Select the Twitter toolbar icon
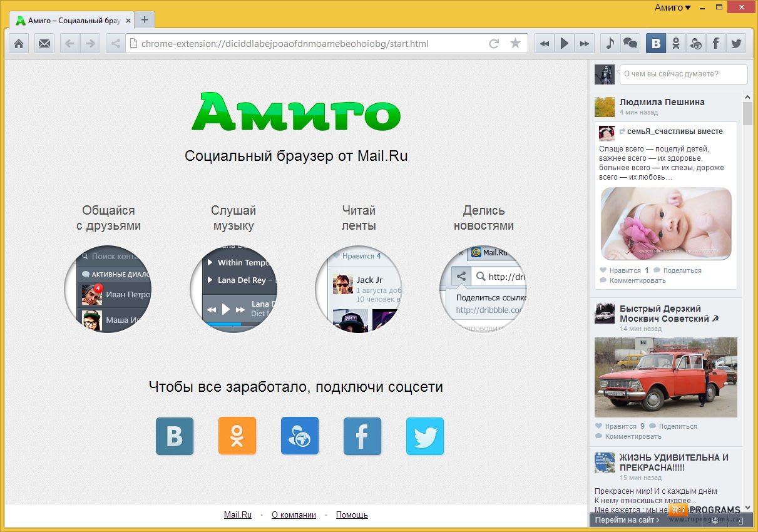The height and width of the screenshot is (532, 758). point(736,44)
